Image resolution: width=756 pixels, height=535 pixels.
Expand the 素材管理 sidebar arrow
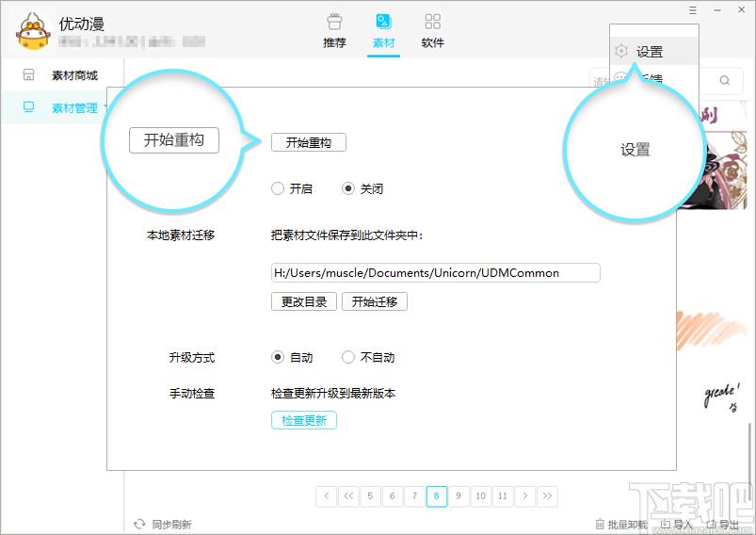tap(105, 108)
